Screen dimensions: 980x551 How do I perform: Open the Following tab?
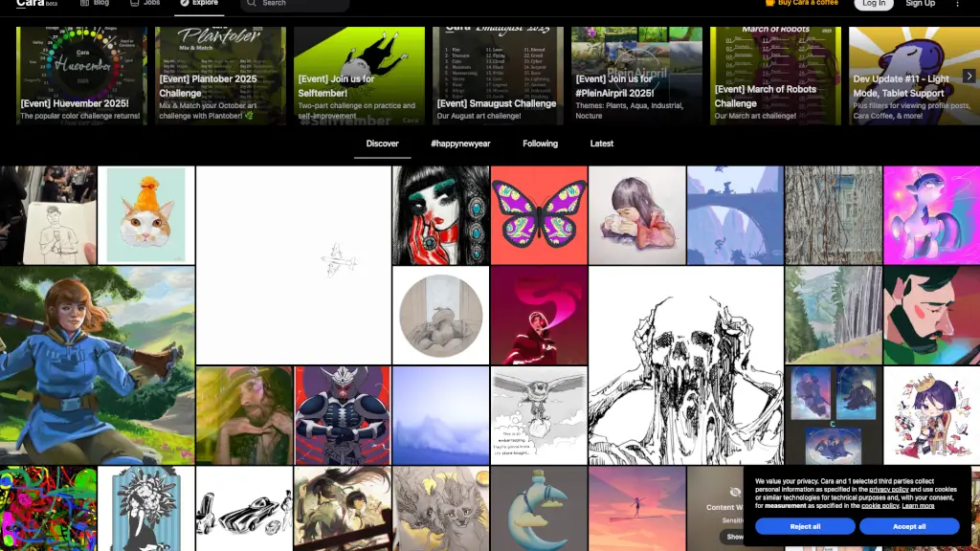[x=540, y=143]
